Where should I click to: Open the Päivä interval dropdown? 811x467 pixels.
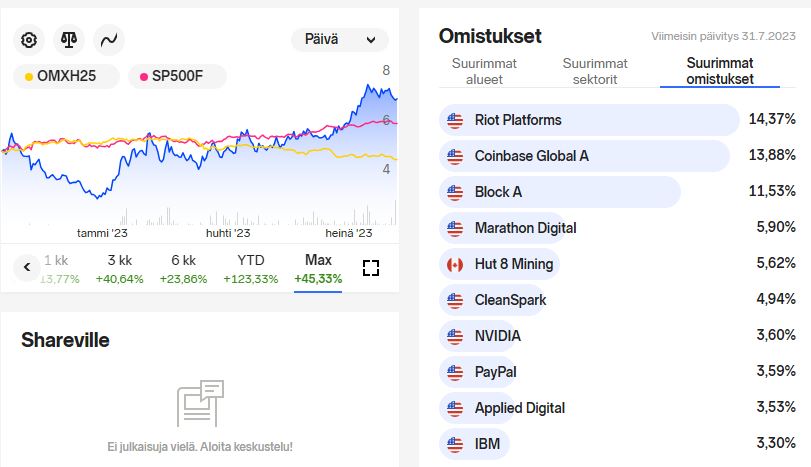[340, 40]
